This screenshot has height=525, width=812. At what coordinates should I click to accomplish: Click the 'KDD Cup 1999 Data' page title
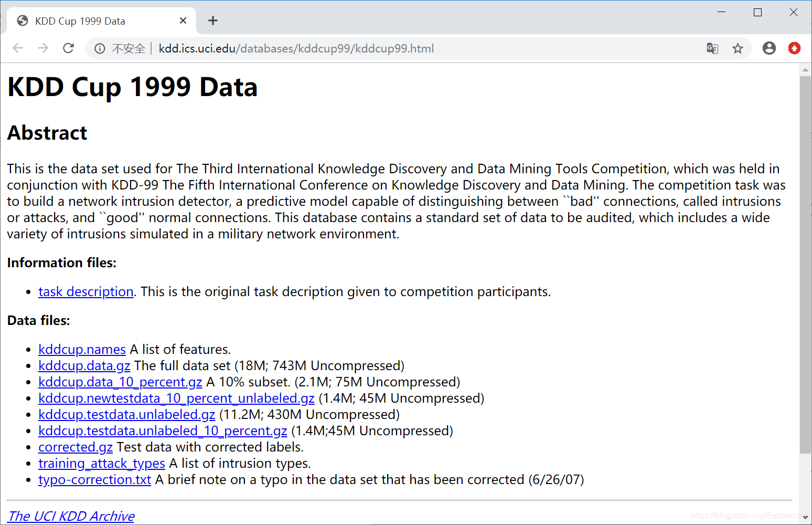pos(133,87)
